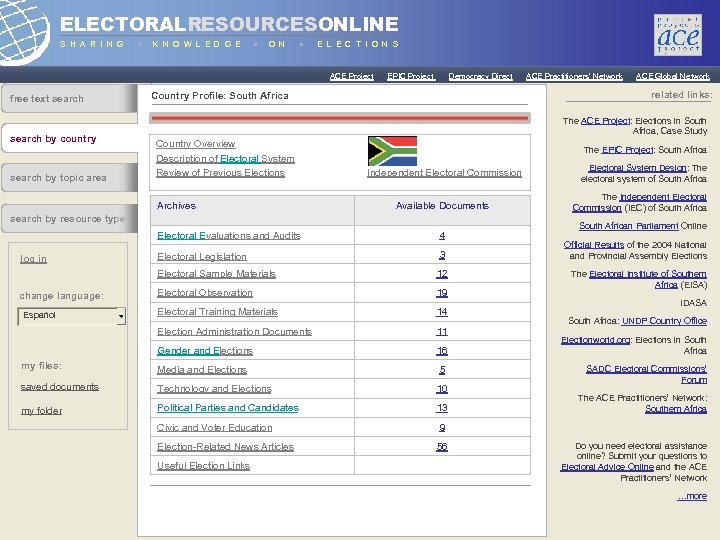Open the Country Overview link
The width and height of the screenshot is (720, 540).
click(196, 144)
